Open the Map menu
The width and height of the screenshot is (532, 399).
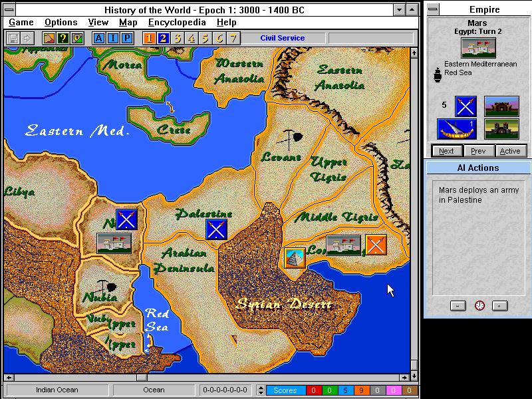[128, 23]
